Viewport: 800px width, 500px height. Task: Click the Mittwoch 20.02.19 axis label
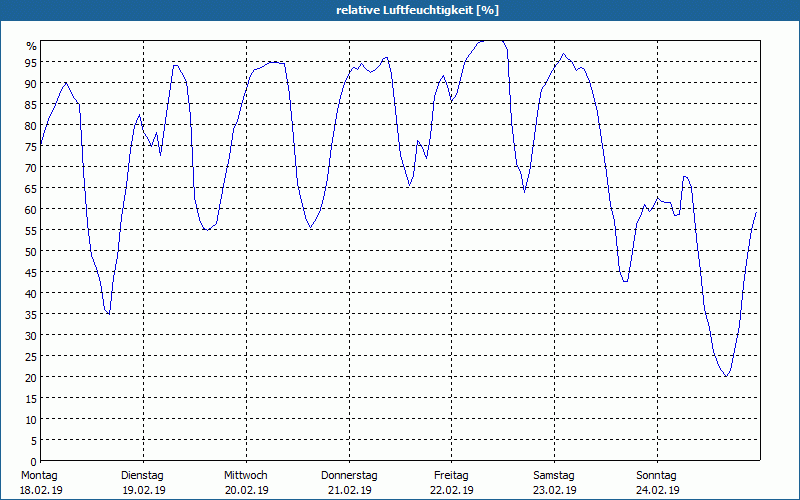click(246, 483)
